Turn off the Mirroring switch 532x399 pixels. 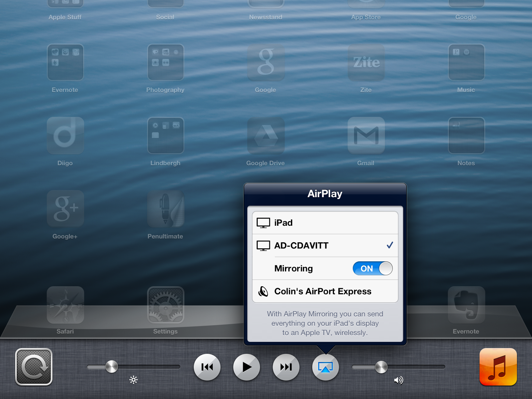tap(372, 268)
